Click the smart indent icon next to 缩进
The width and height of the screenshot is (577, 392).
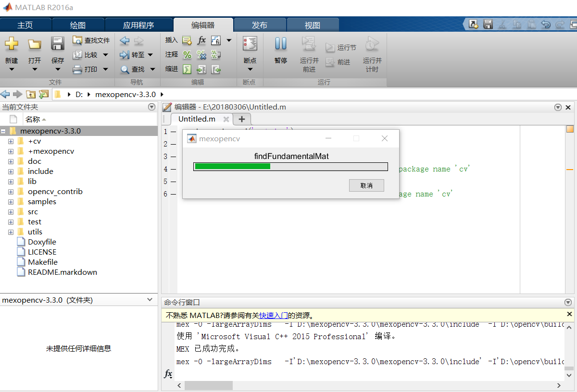click(187, 69)
